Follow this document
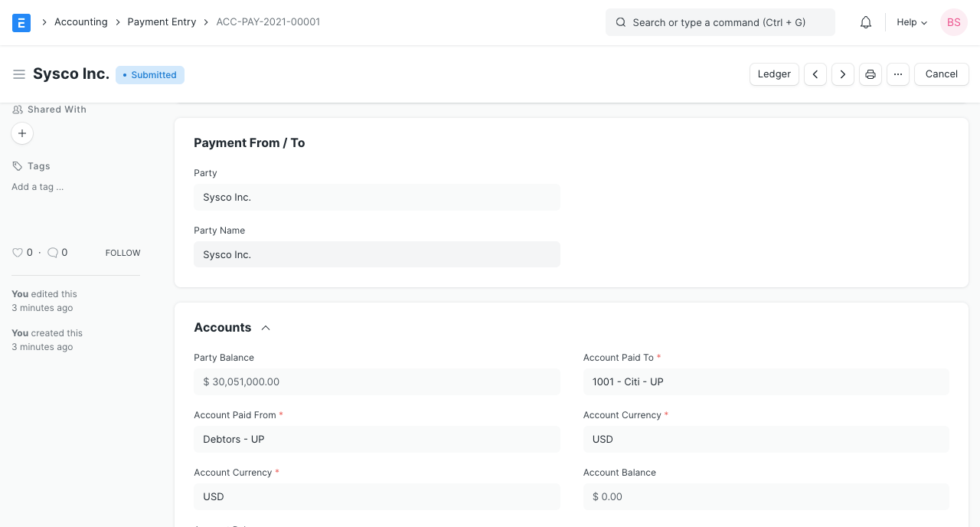This screenshot has width=980, height=527. (122, 253)
